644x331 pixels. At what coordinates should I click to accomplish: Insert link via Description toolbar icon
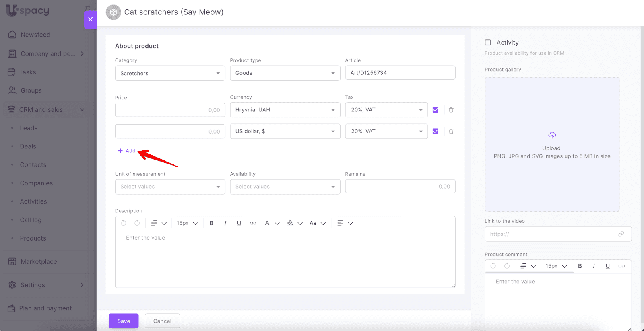coord(253,223)
